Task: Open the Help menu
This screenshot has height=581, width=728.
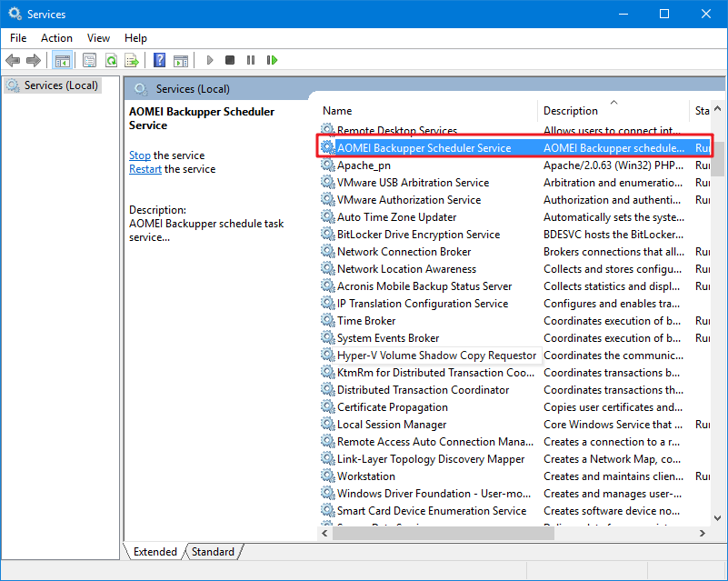Action: [135, 38]
